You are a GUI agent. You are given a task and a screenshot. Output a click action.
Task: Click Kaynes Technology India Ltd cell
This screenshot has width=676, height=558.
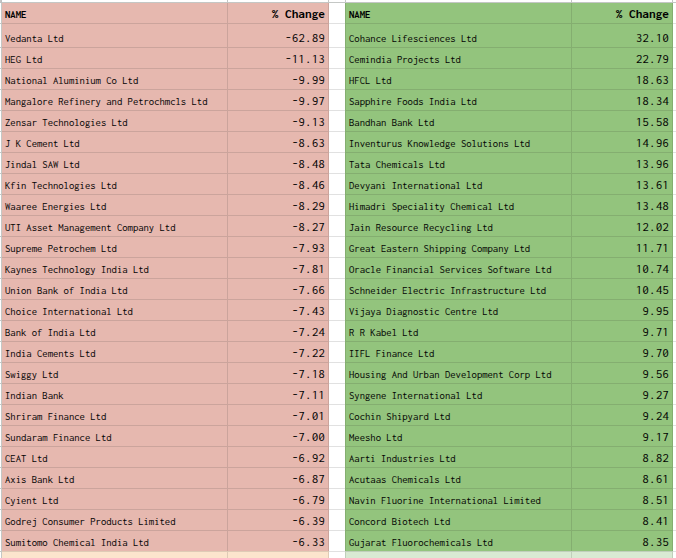(x=114, y=270)
